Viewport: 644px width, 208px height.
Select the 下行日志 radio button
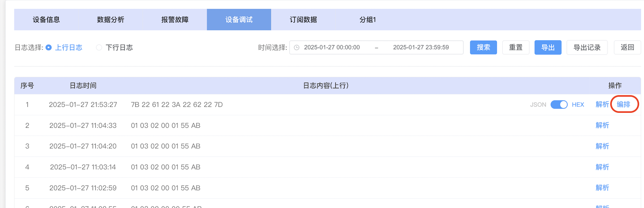(x=99, y=48)
